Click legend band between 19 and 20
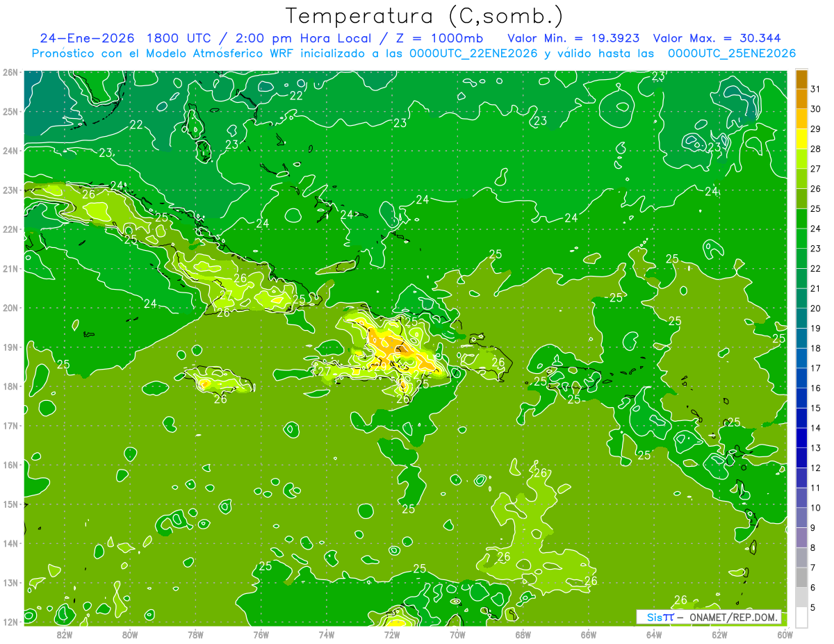 (801, 318)
